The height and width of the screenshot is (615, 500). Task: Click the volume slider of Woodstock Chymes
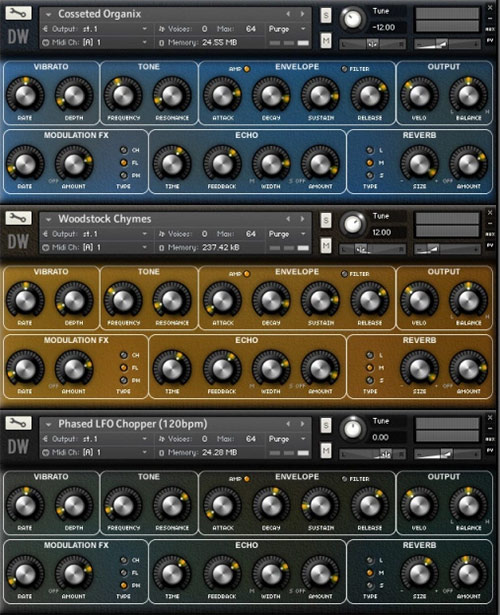click(x=447, y=249)
